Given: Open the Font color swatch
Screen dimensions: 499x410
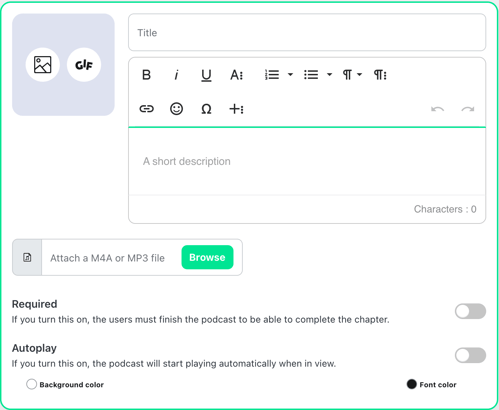Looking at the screenshot, I should (412, 384).
